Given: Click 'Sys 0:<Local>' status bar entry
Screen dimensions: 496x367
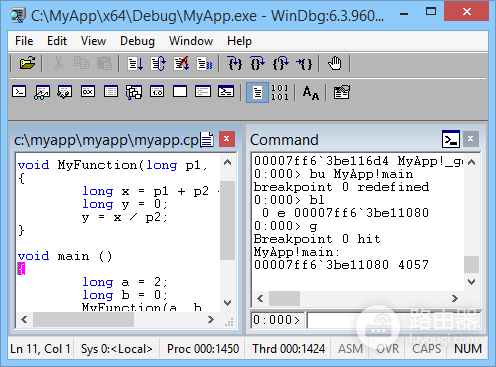Looking at the screenshot, I should (116, 349).
